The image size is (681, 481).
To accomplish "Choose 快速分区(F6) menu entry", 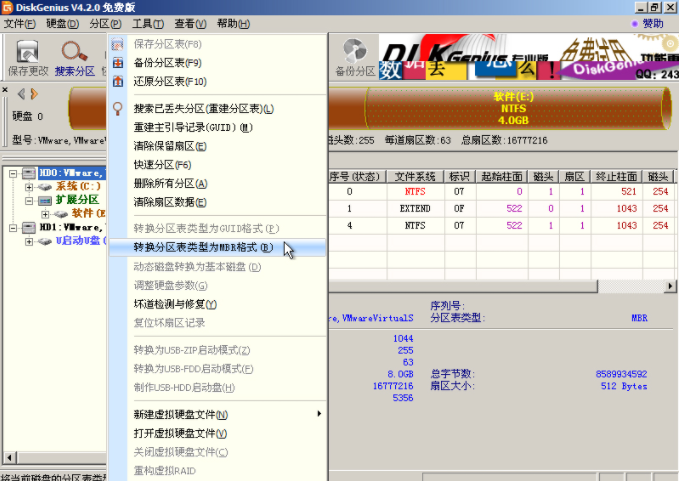I will click(x=218, y=165).
